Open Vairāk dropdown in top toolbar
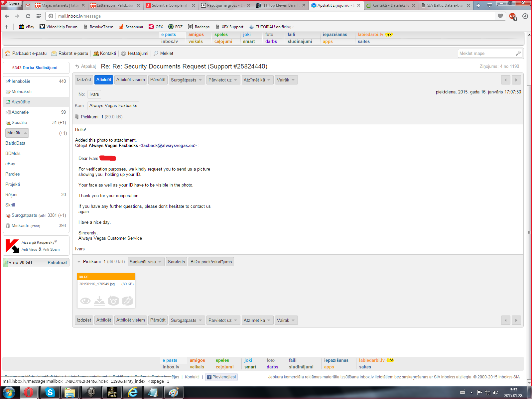532x399 pixels. click(286, 80)
